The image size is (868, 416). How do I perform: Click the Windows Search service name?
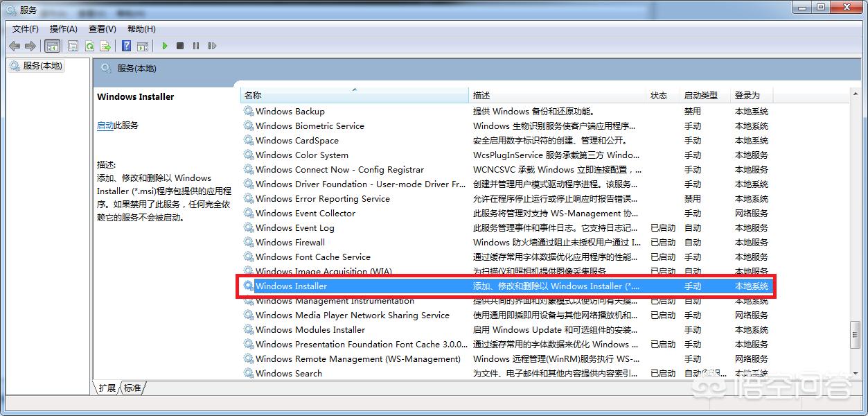(x=289, y=373)
